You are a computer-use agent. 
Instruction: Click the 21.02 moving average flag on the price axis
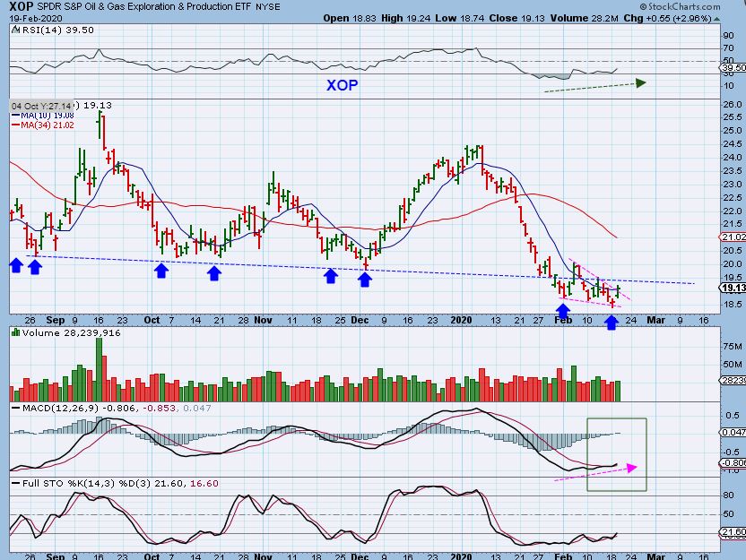pos(733,237)
